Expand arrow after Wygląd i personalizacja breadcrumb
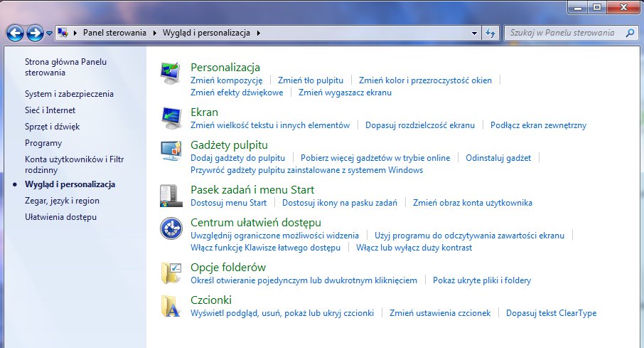The height and width of the screenshot is (348, 644). coord(258,33)
